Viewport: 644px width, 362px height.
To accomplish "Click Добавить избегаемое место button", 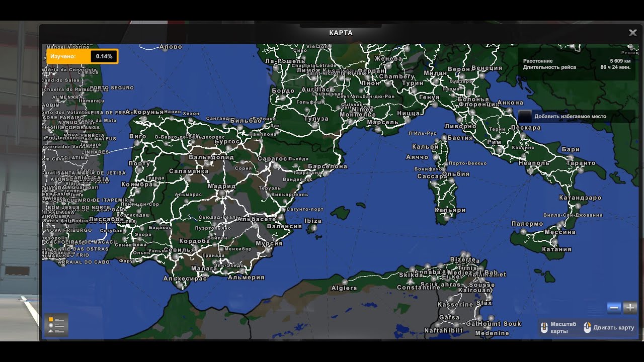I will point(577,116).
